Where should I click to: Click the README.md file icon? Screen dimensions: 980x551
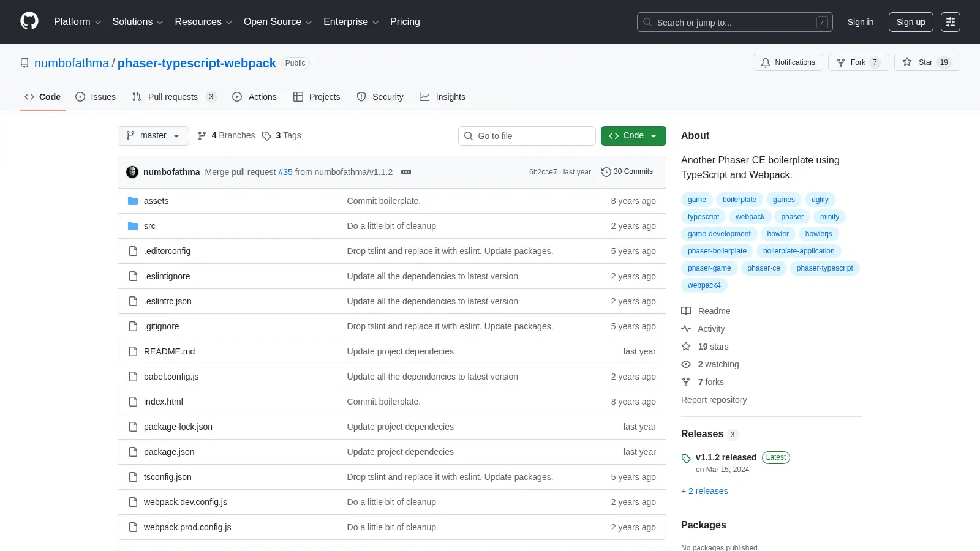(x=133, y=351)
